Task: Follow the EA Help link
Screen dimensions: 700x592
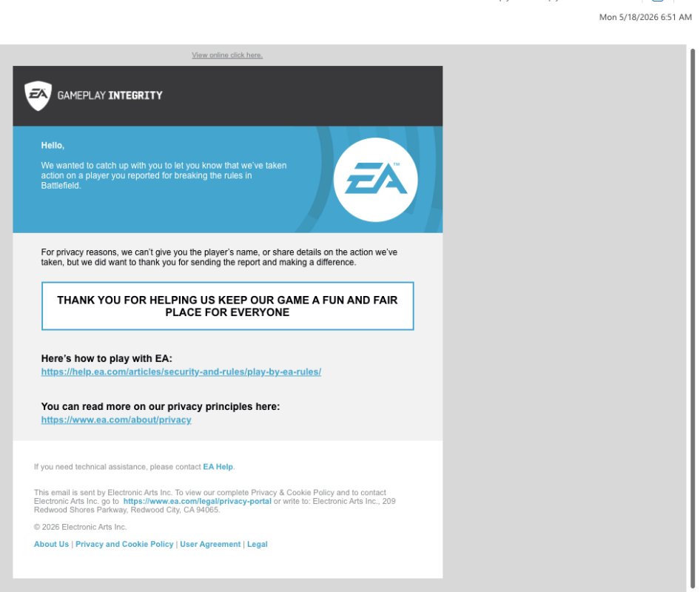Action: [x=218, y=466]
